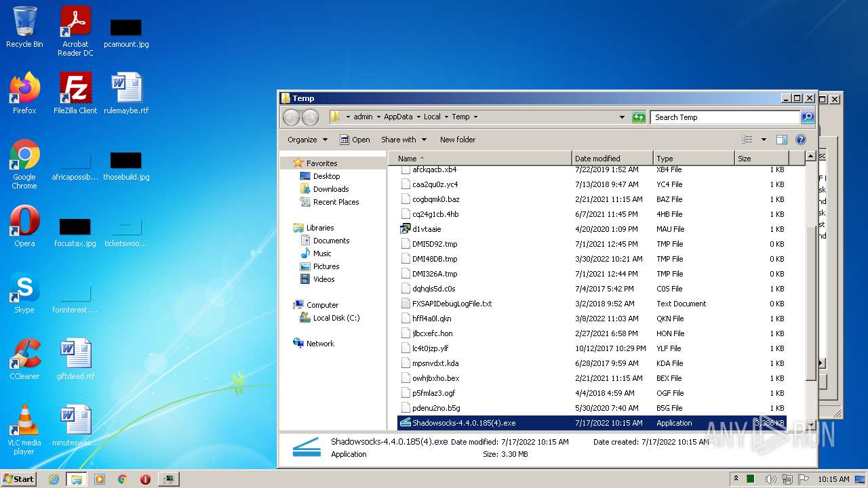Screen dimensions: 868x488
Task: Click the Opera icon in taskbar
Action: (x=145, y=479)
